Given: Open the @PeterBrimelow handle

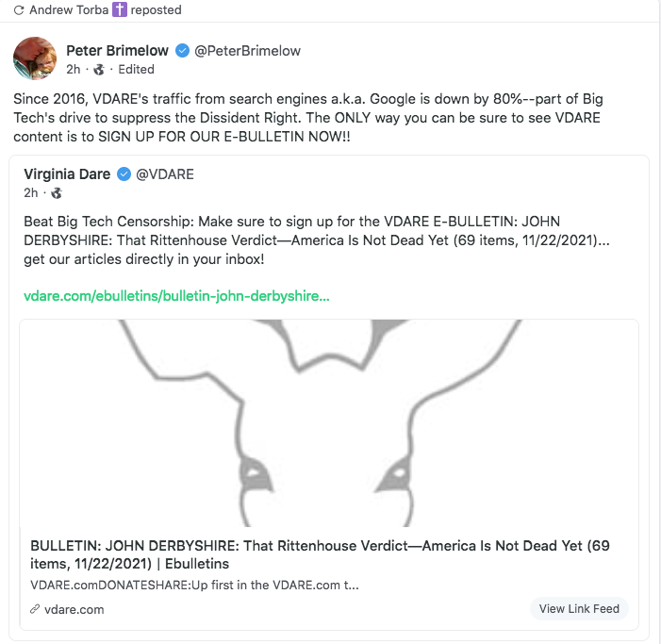Looking at the screenshot, I should pyautogui.click(x=247, y=50).
